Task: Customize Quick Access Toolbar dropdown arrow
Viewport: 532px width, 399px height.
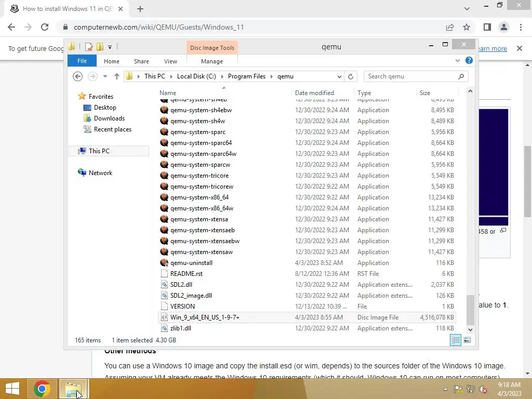Action: coord(110,47)
